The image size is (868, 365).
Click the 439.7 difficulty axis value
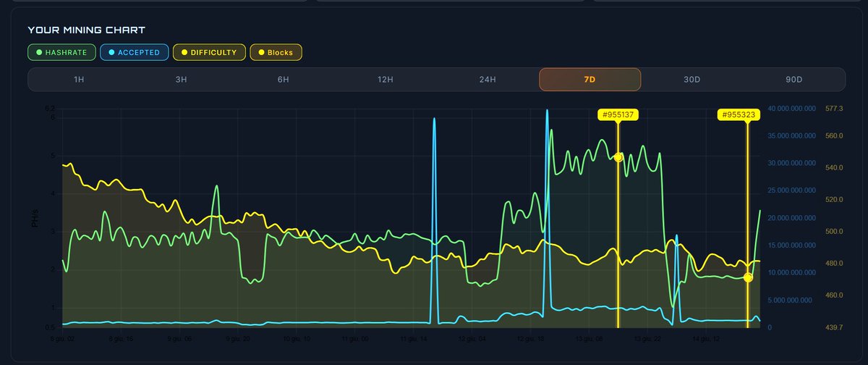coord(834,328)
